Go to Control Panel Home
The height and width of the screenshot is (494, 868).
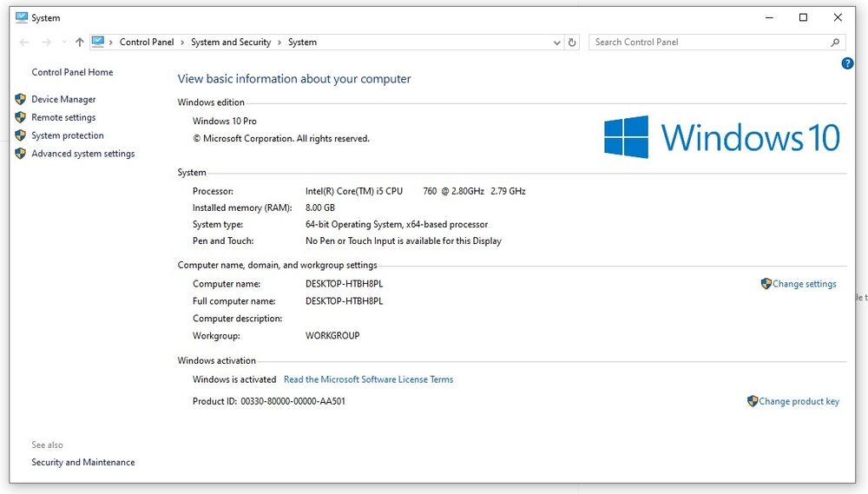tap(72, 72)
